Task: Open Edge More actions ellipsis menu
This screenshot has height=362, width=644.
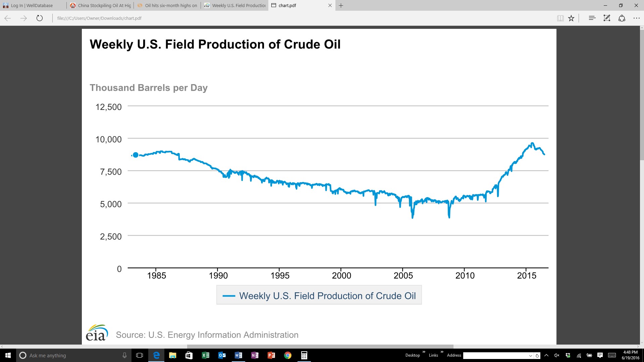Action: coord(637,18)
